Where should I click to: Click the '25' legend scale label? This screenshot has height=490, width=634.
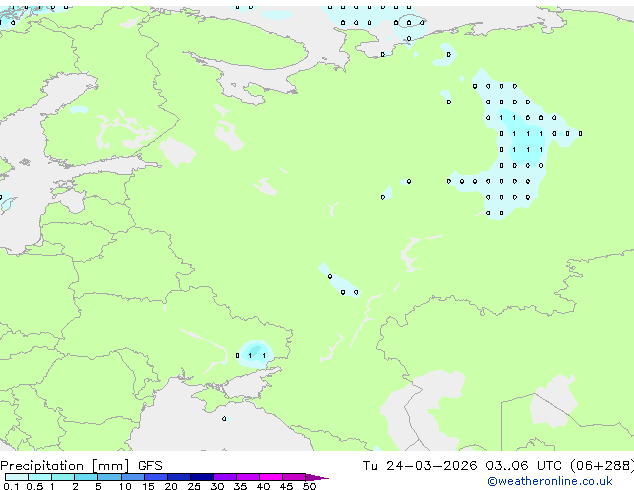[194, 486]
